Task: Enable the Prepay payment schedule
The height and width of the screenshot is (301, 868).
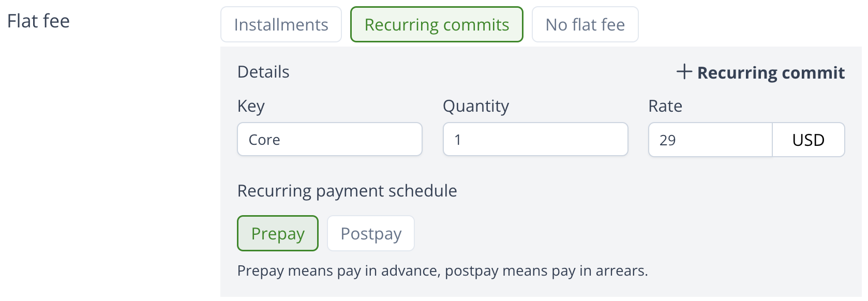Action: click(x=278, y=234)
